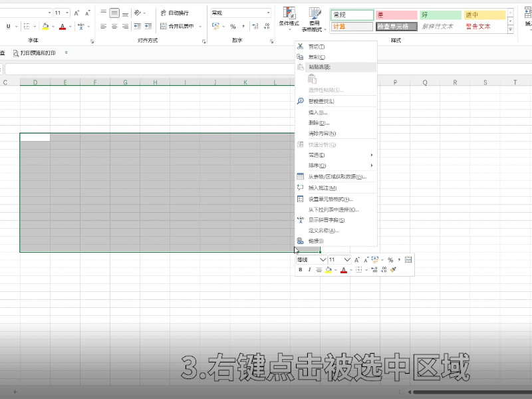Screen dimensions: 532x399
Task: Open the 常规 number format combo box
Action: point(241,13)
